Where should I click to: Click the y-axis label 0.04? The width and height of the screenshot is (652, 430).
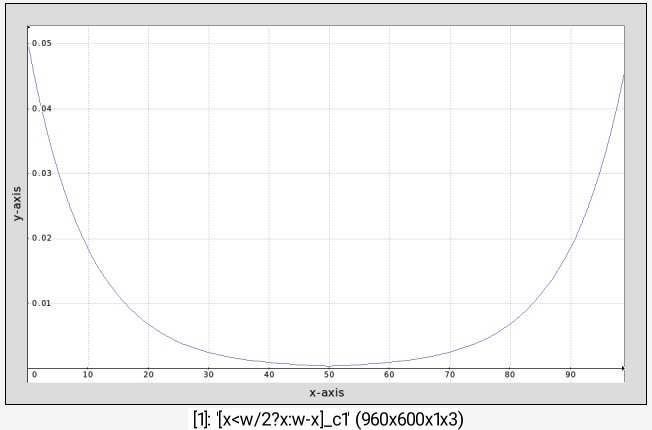tap(42, 109)
